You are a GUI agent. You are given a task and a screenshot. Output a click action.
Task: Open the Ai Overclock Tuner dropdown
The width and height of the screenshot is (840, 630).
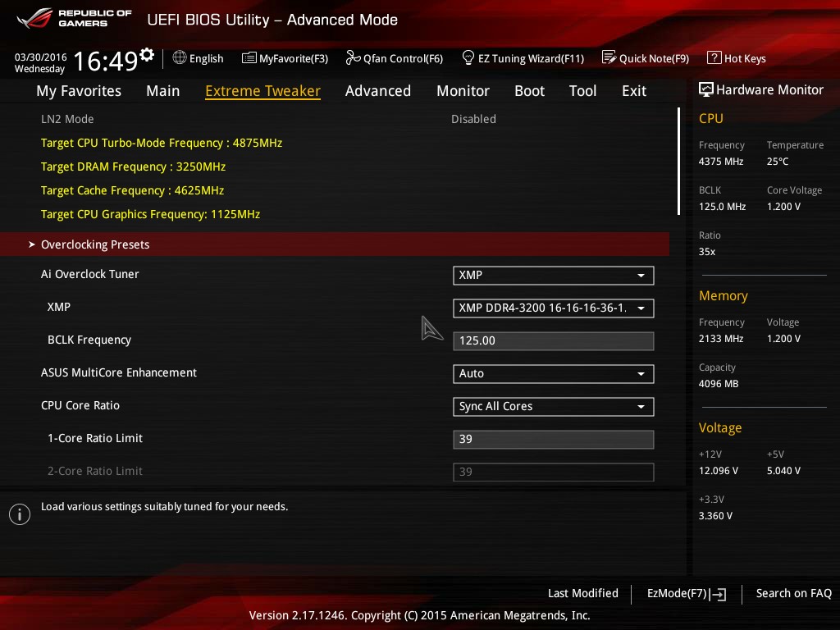(x=554, y=276)
